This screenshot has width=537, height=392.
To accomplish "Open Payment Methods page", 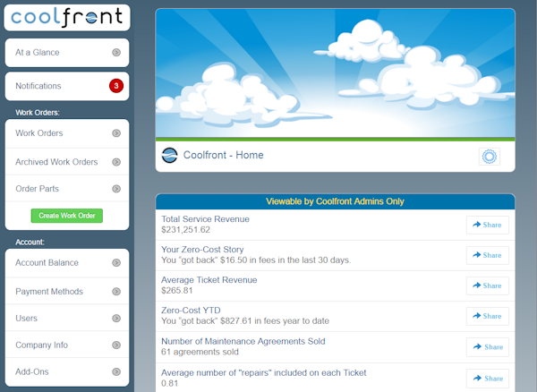I will (x=67, y=292).
